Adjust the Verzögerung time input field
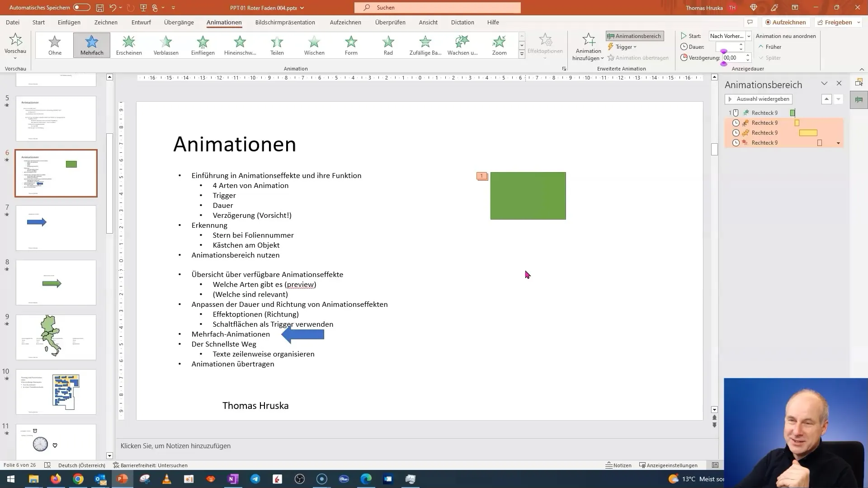Image resolution: width=868 pixels, height=488 pixels. (x=732, y=58)
